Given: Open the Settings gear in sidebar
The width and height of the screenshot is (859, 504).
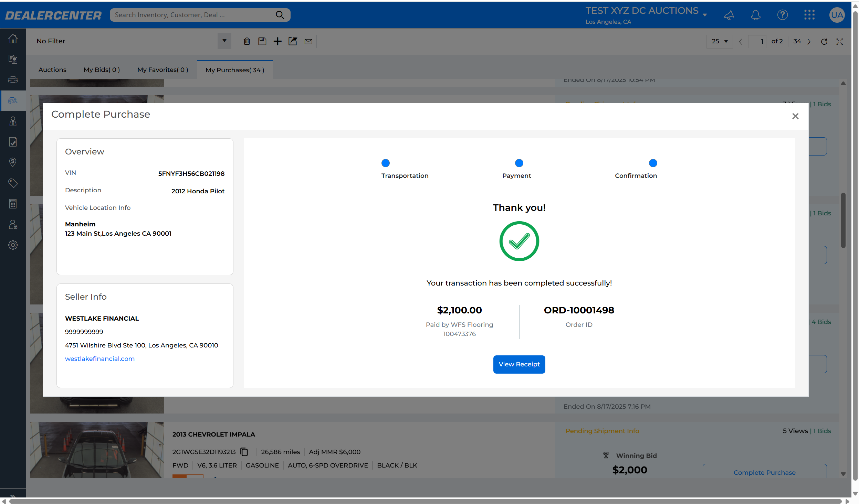Looking at the screenshot, I should [x=13, y=245].
